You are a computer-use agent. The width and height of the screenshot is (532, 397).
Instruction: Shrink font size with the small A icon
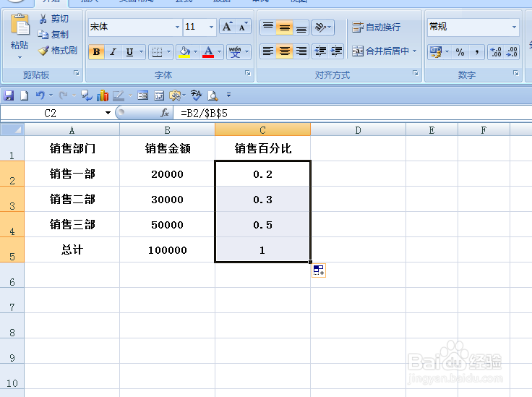click(x=243, y=27)
